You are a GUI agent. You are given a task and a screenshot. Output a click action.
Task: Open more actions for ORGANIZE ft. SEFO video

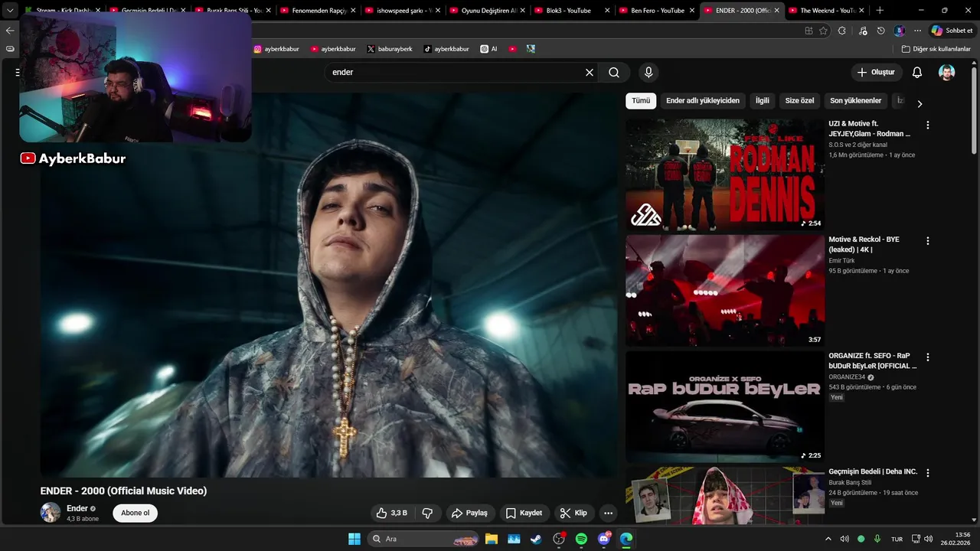928,357
